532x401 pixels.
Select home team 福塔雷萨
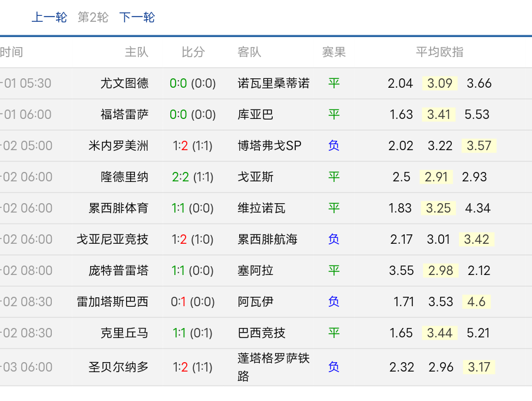tap(124, 114)
